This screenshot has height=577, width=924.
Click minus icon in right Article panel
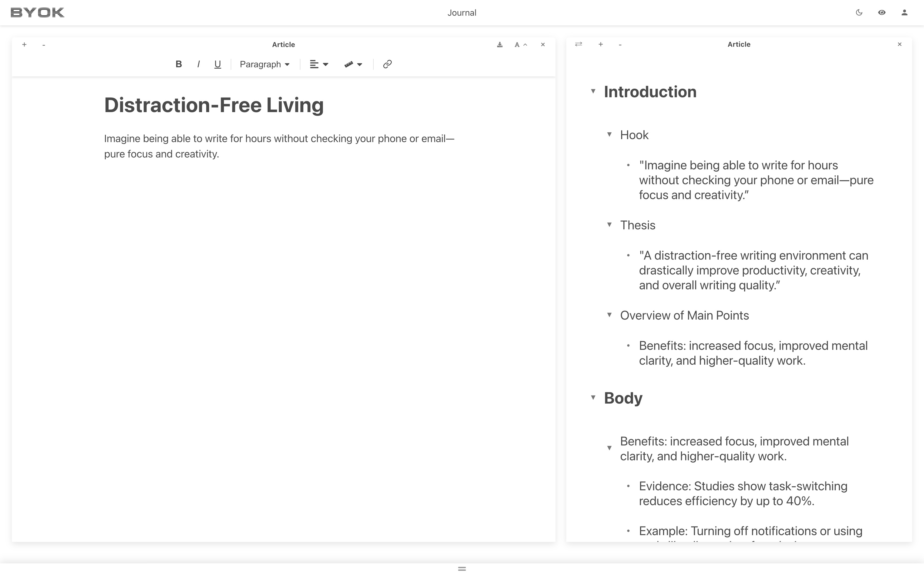(620, 45)
